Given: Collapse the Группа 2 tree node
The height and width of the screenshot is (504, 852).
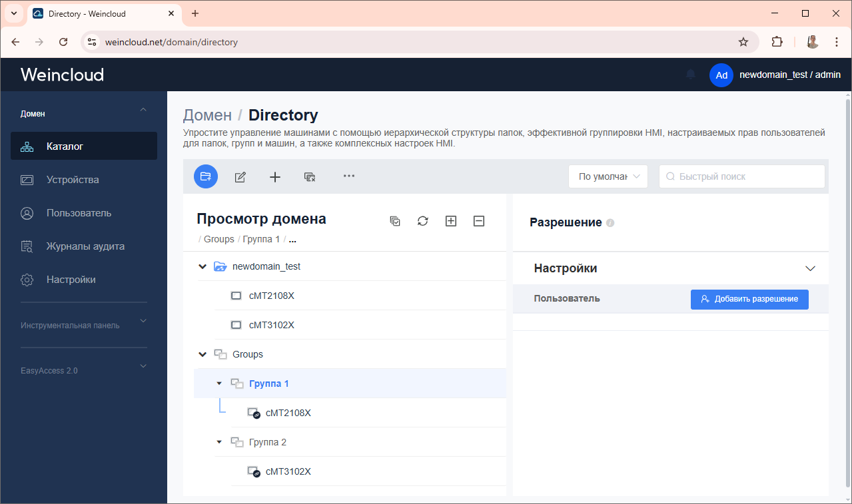Looking at the screenshot, I should tap(219, 442).
